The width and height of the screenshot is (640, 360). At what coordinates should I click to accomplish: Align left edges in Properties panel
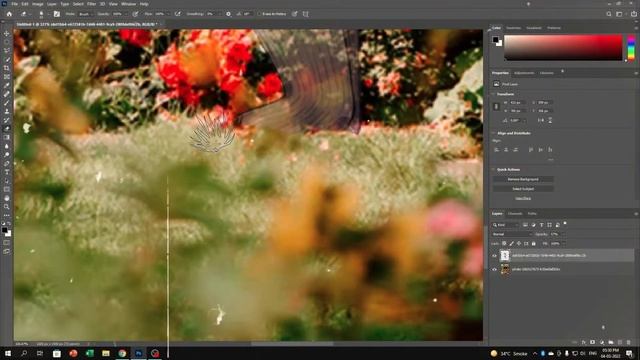pyautogui.click(x=497, y=150)
